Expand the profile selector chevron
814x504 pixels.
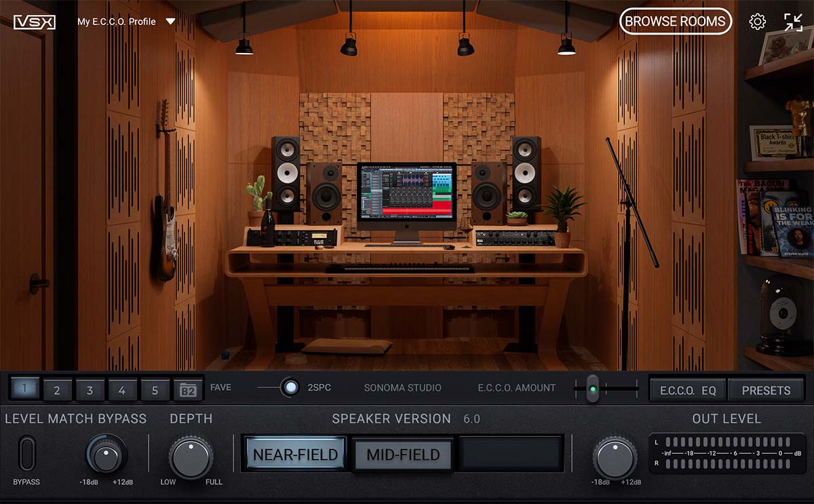point(170,21)
